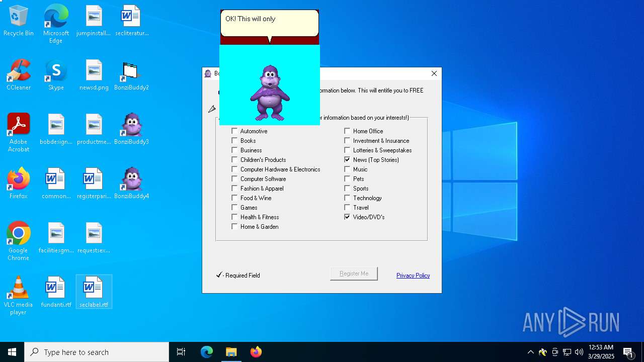Check the Business interest box
The width and height of the screenshot is (644, 362).
[x=234, y=150]
